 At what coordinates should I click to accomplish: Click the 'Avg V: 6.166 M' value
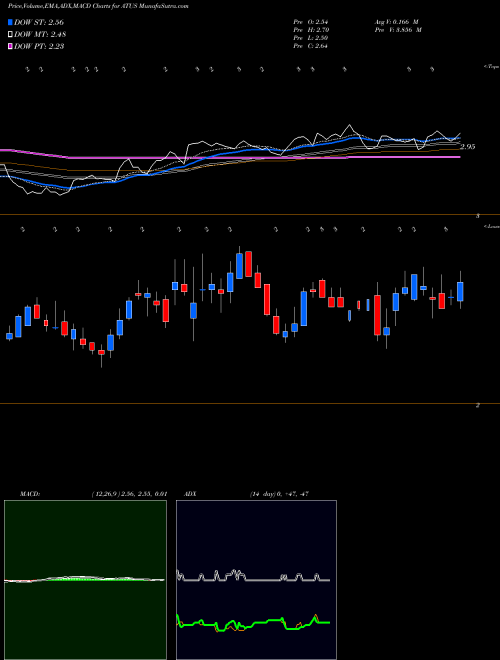click(395, 21)
